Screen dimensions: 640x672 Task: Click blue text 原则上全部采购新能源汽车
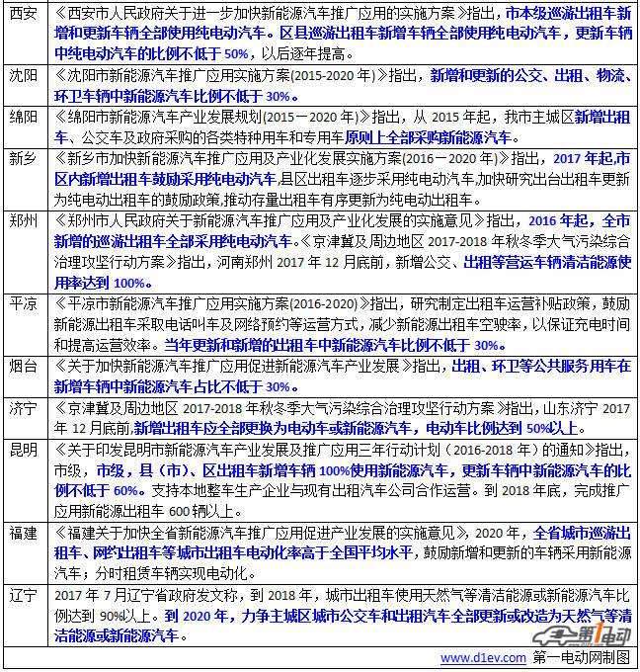pyautogui.click(x=428, y=137)
